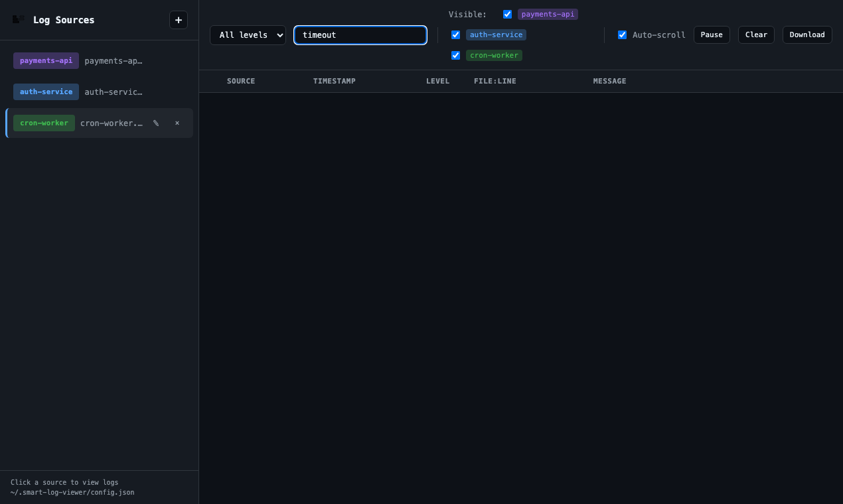Open the All levels dropdown
This screenshot has width=843, height=504.
(248, 34)
